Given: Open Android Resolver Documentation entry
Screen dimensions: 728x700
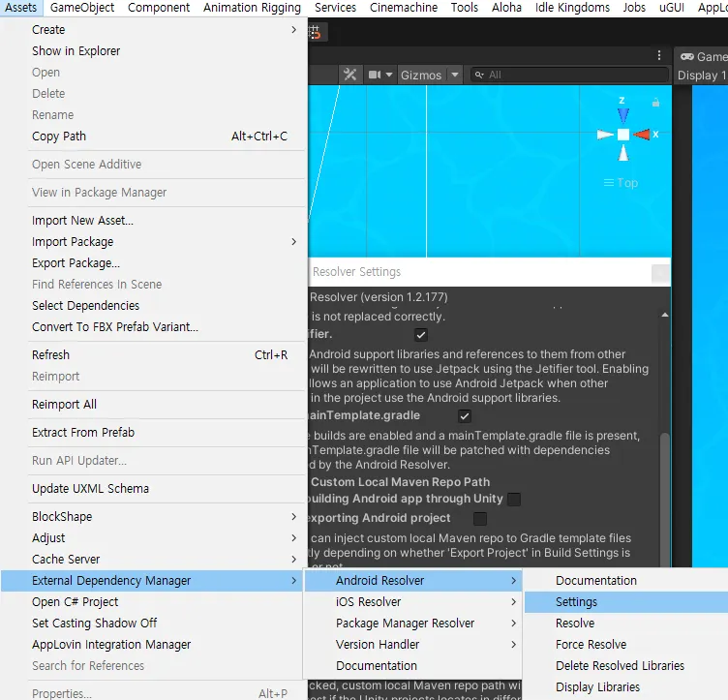Looking at the screenshot, I should [x=626, y=581].
